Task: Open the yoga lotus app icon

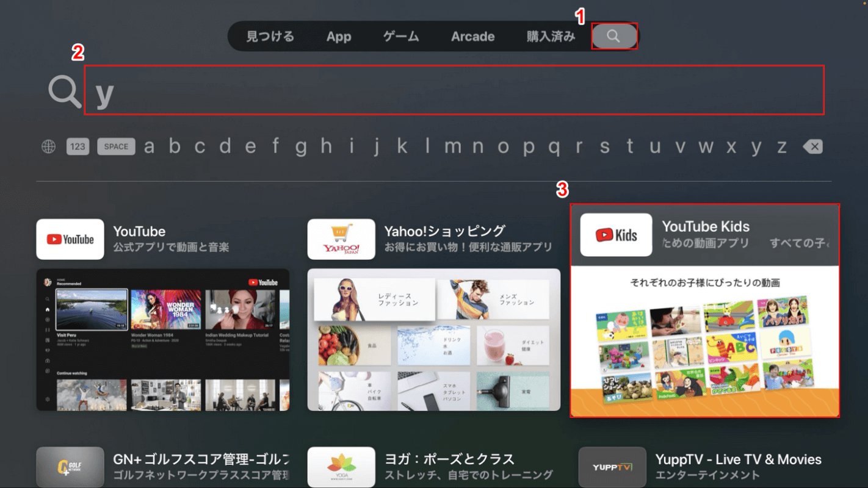Action: 341,467
